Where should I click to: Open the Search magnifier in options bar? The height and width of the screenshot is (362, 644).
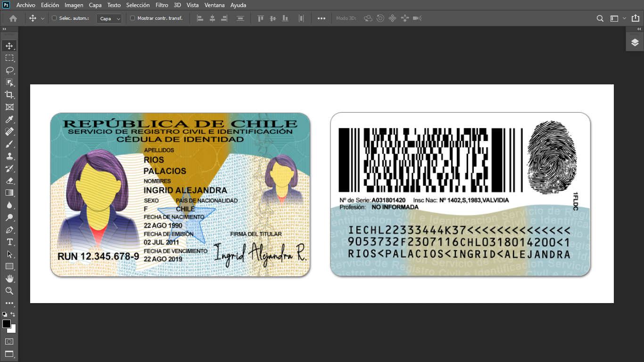[600, 18]
